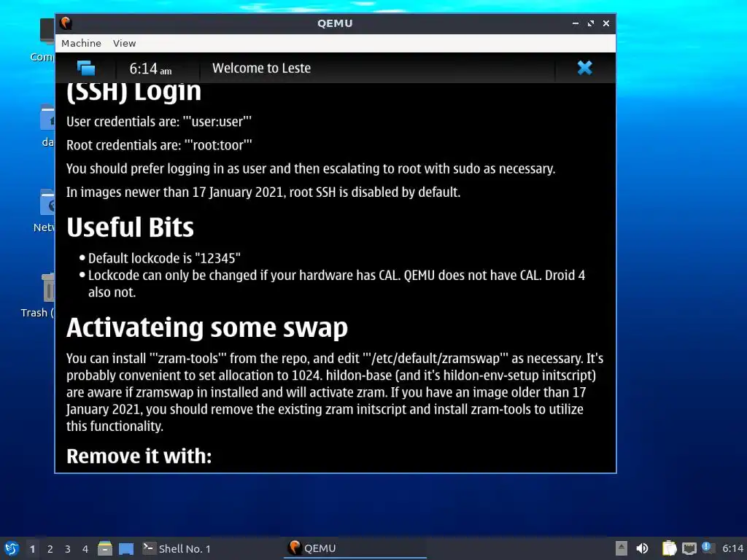The image size is (747, 560).
Task: Switch to desktop 3 in the pager
Action: 68,549
